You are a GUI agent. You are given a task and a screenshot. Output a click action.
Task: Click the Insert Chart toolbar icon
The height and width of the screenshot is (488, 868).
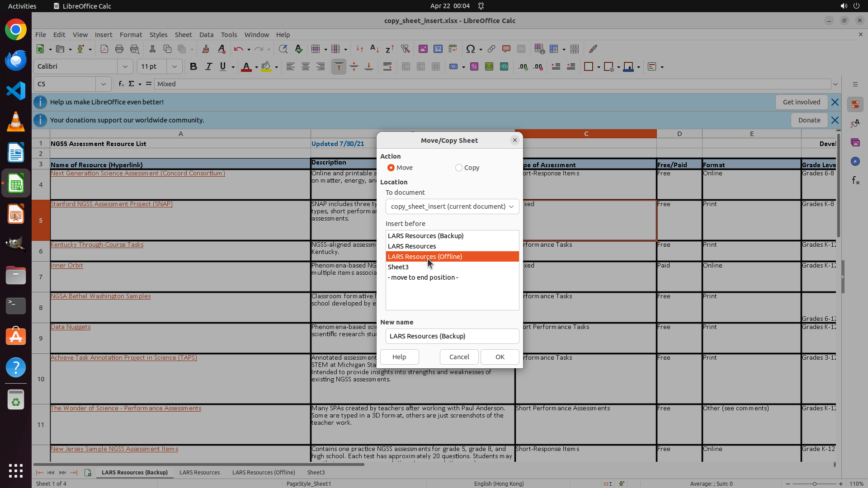[438, 49]
